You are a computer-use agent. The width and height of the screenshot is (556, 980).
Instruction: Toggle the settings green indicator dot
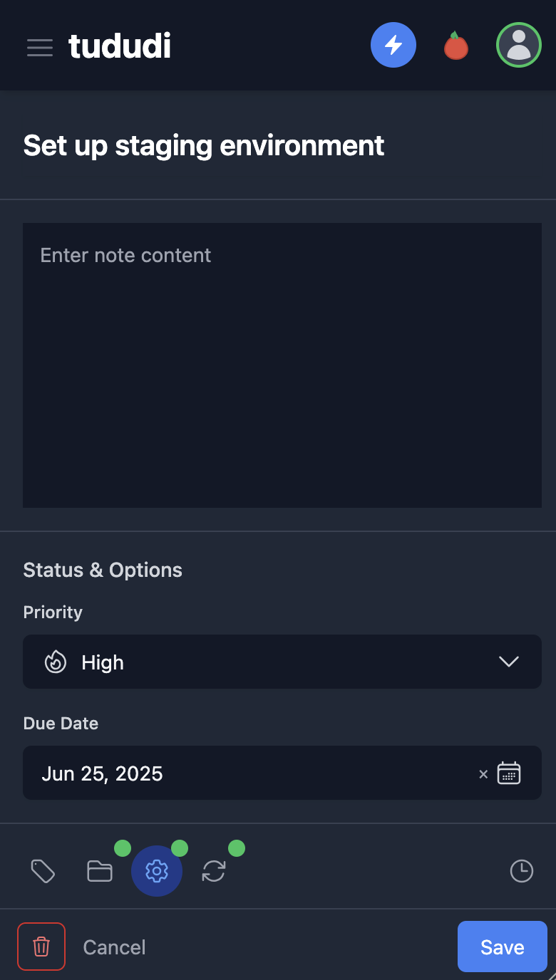(181, 848)
